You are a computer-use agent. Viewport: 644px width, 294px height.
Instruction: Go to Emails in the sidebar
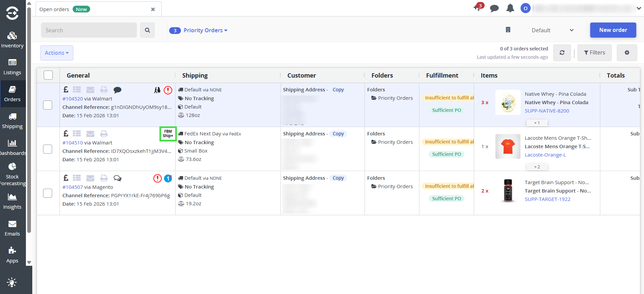12,228
